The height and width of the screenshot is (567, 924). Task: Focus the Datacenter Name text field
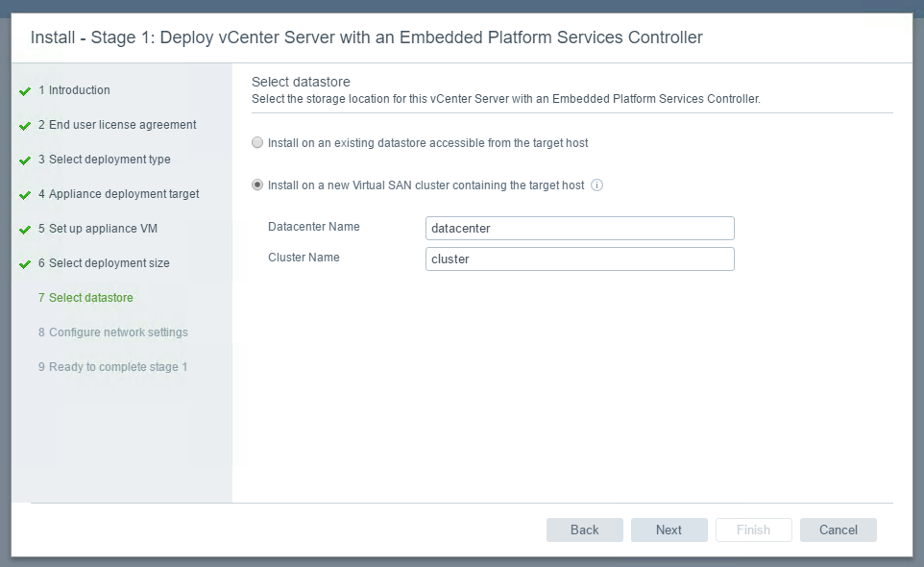coord(580,228)
